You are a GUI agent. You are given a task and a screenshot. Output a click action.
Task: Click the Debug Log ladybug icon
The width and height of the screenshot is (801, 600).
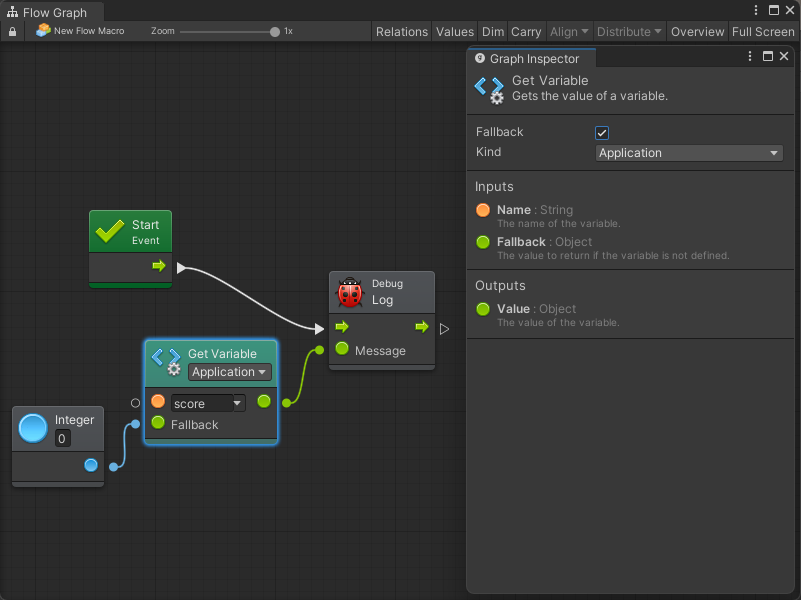click(x=350, y=293)
